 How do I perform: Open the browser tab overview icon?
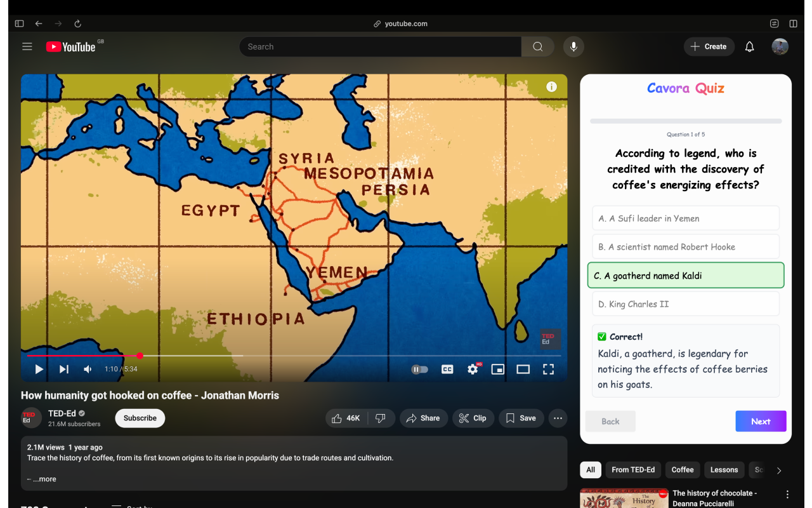(x=775, y=23)
